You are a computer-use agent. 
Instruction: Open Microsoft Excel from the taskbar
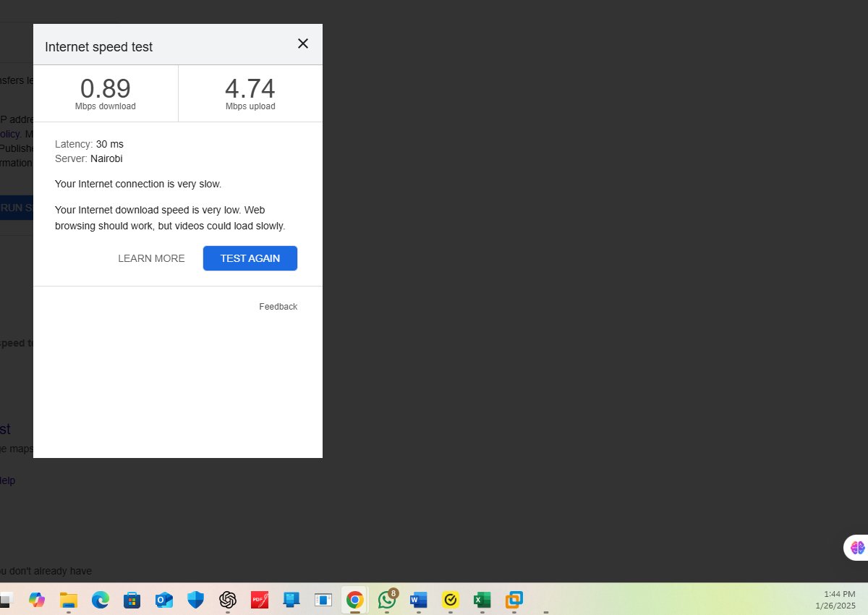[x=482, y=600]
